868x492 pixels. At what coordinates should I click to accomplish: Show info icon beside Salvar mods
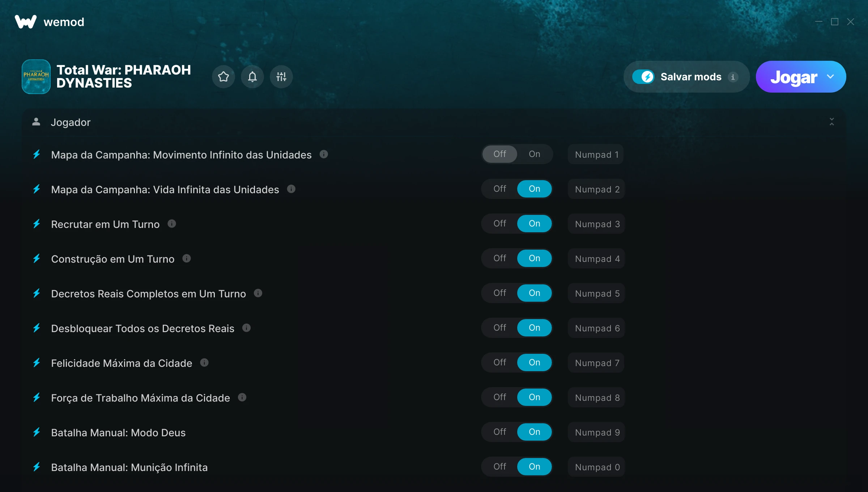tap(733, 77)
